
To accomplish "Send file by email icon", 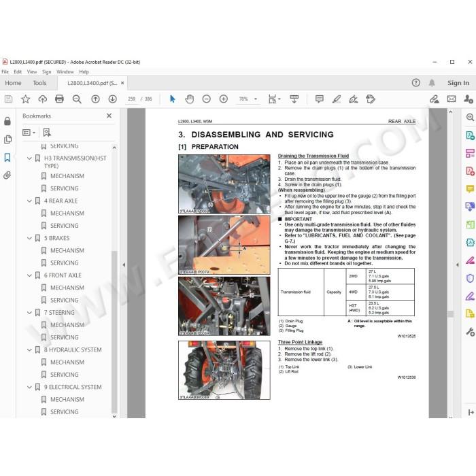I will coord(452,99).
